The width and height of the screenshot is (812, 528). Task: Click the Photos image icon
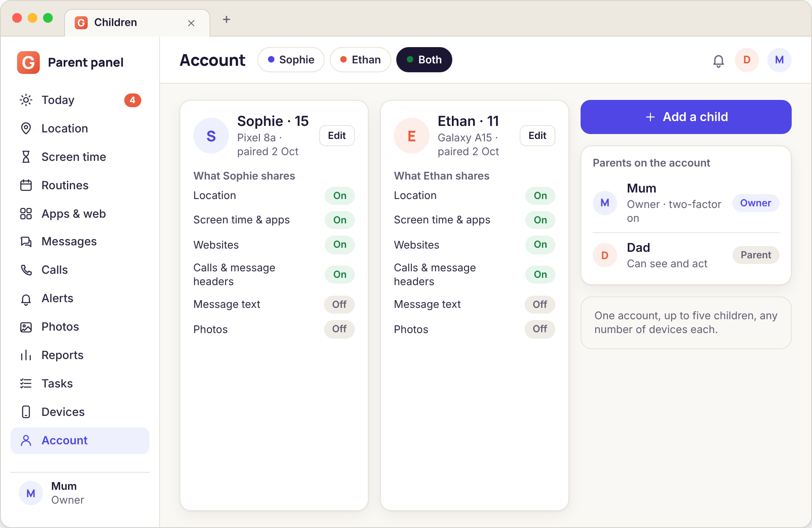(x=26, y=327)
